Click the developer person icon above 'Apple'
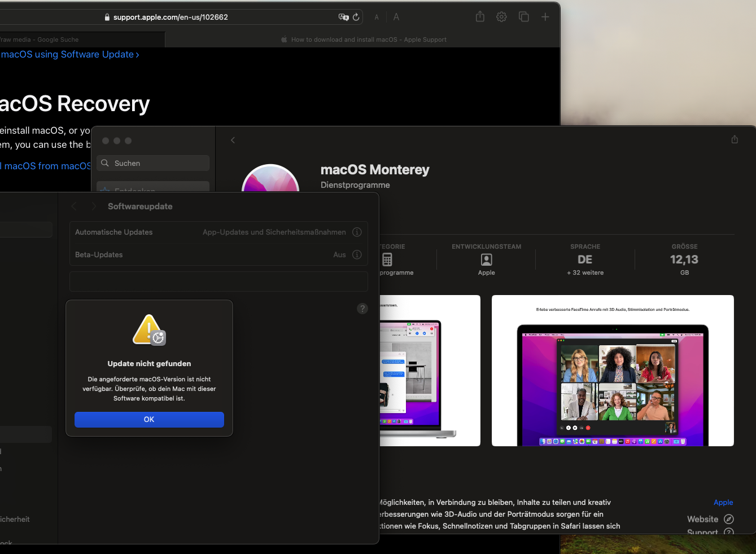756x554 pixels. tap(487, 260)
